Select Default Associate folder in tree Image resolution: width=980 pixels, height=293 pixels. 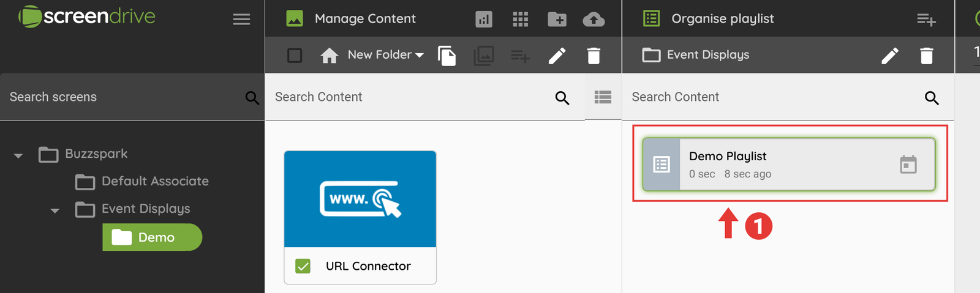click(x=154, y=182)
